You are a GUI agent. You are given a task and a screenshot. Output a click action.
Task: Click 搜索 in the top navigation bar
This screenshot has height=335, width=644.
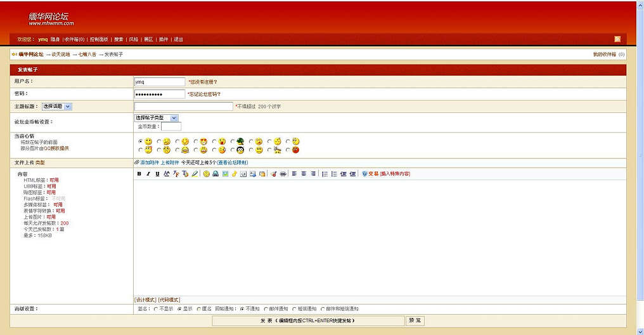(x=119, y=39)
